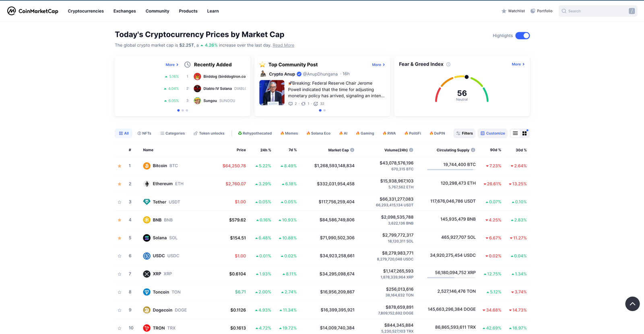Expand More on Fear & Greed Index
644x334 pixels.
(x=518, y=64)
